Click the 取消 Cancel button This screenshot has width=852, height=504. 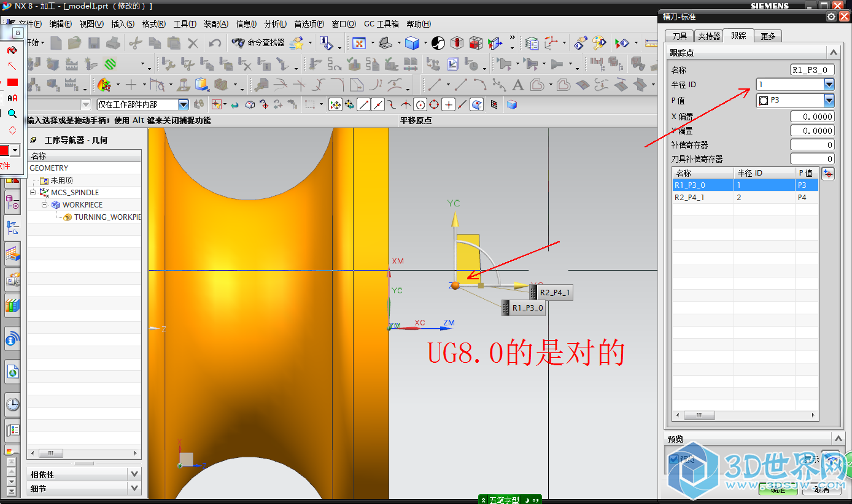pos(822,489)
